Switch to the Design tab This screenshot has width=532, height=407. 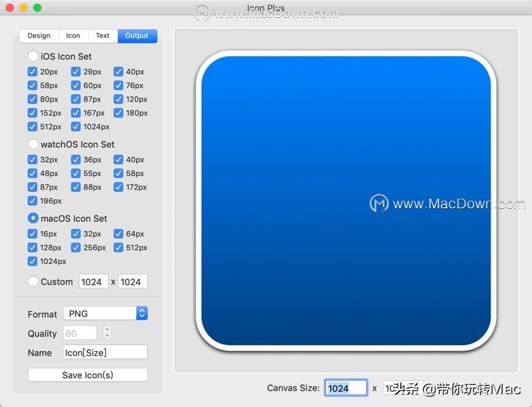click(39, 36)
